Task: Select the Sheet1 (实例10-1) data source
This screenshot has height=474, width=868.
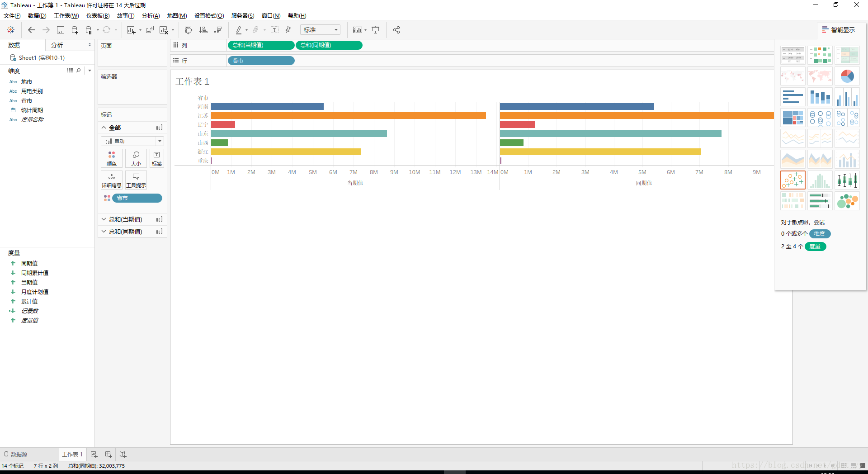Action: [42, 58]
